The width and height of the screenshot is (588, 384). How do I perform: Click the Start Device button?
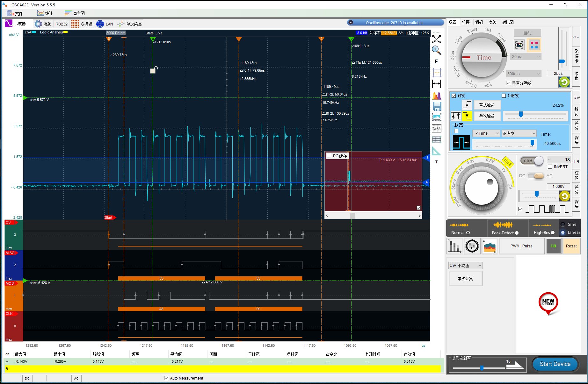coord(555,364)
